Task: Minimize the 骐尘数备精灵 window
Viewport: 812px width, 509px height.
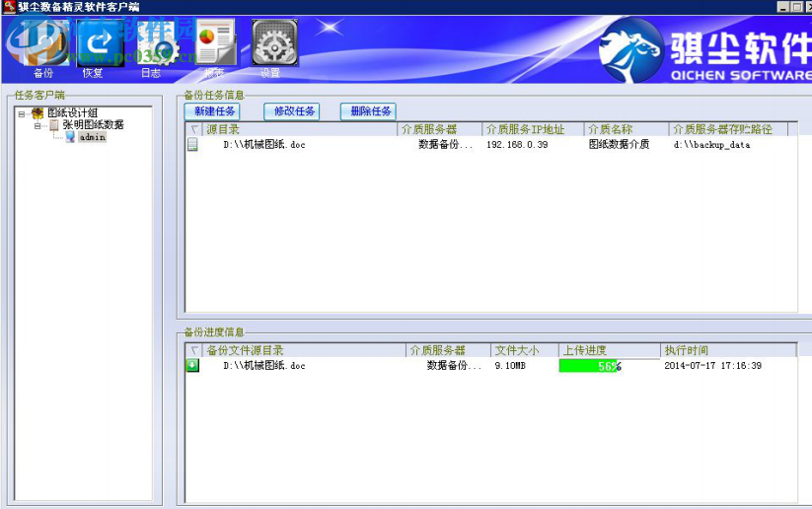Action: pyautogui.click(x=783, y=7)
